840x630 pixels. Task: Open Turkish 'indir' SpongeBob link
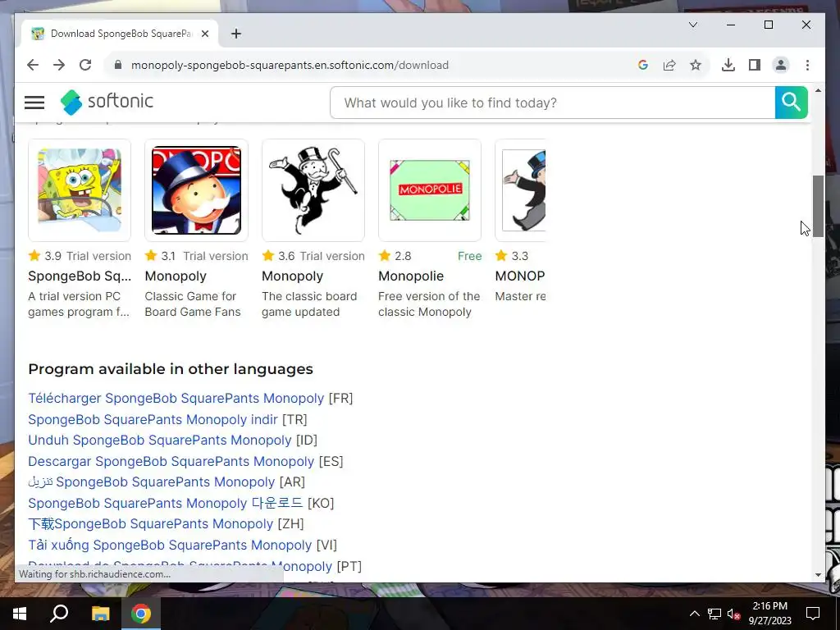coord(153,419)
